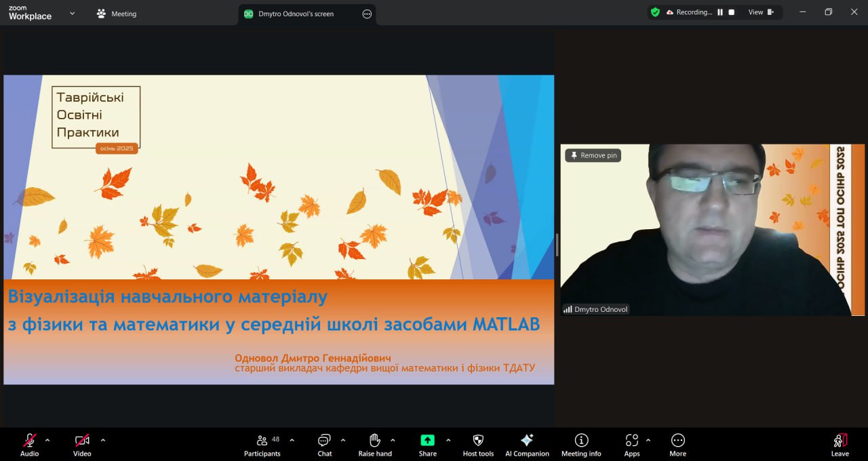Leave the meeting
Screen dimensions: 868x461
[x=840, y=445]
